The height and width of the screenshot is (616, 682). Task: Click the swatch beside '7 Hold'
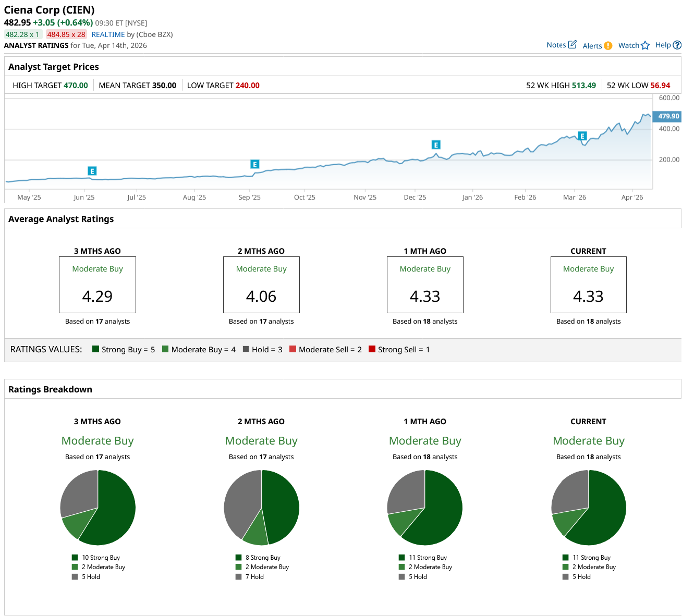point(239,577)
